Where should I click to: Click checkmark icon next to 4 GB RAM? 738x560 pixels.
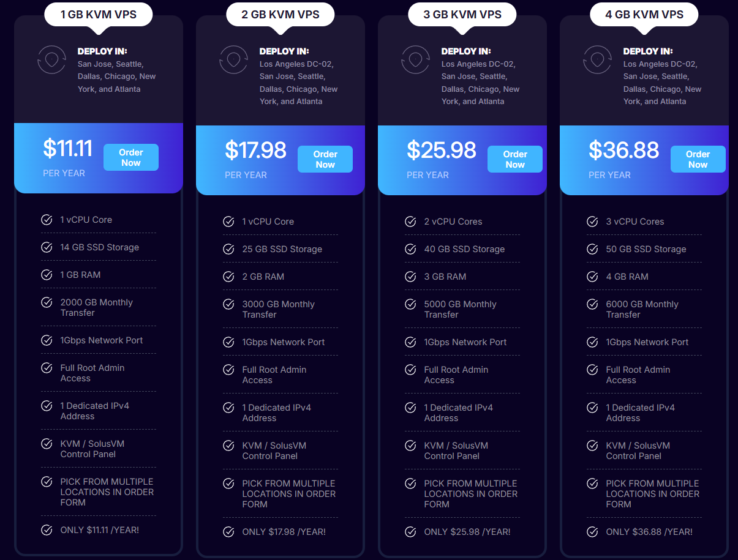pos(592,277)
